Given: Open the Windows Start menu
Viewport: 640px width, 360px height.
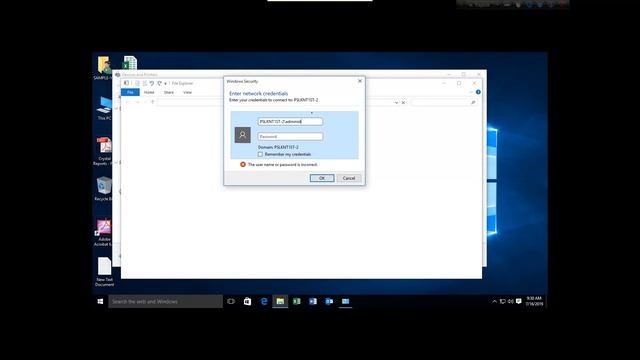Looking at the screenshot, I should (100, 302).
